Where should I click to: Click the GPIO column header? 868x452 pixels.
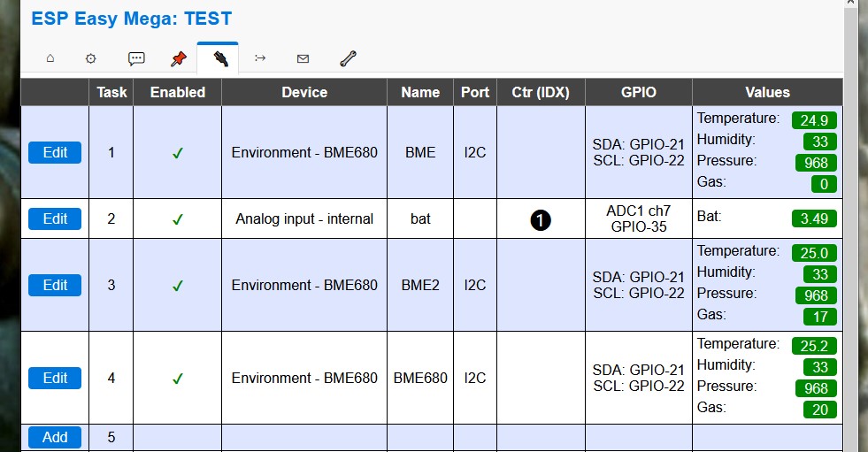638,92
